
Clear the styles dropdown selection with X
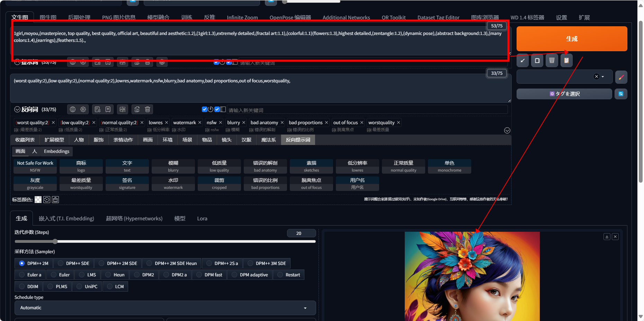click(596, 77)
